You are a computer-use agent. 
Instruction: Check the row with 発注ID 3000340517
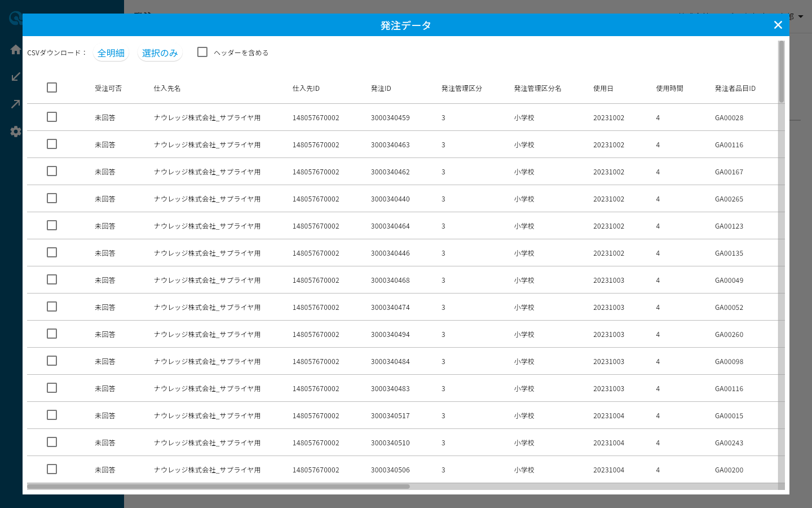tap(52, 415)
